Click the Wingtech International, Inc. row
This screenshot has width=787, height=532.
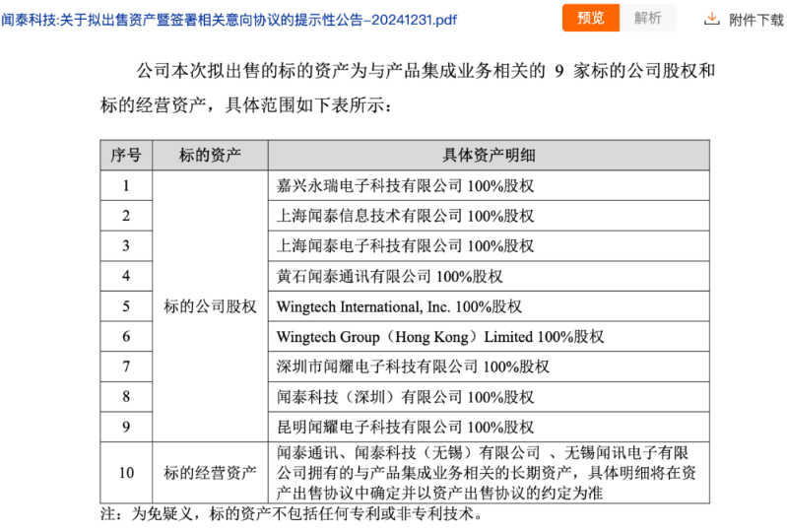coord(399,306)
